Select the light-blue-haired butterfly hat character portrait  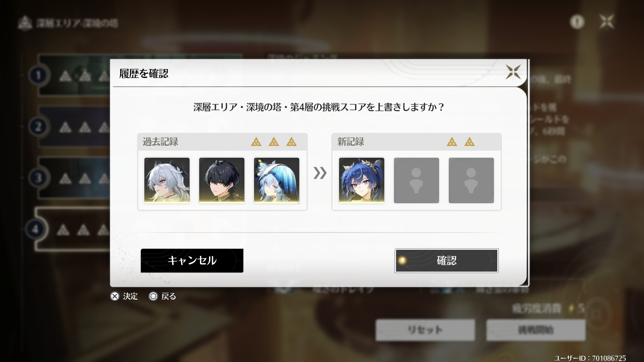point(277,180)
